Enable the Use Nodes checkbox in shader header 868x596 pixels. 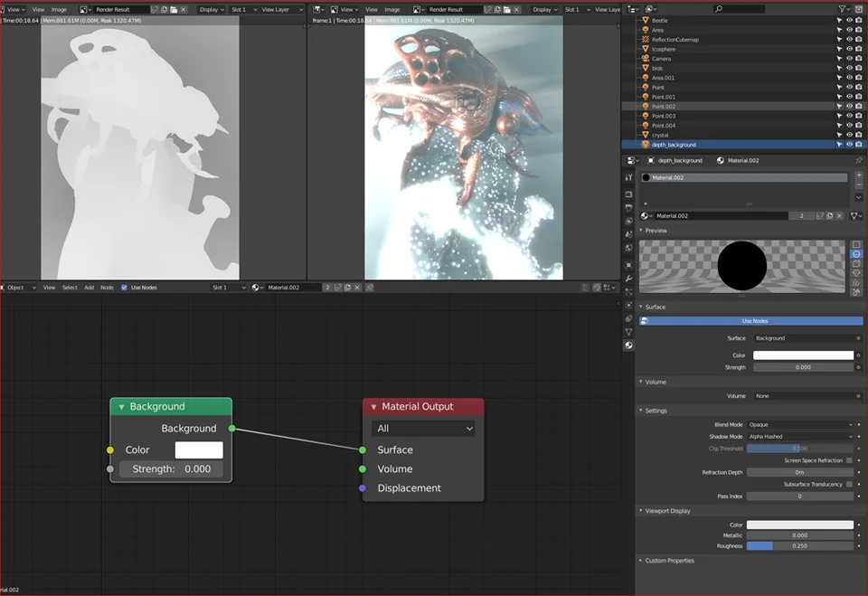pyautogui.click(x=125, y=287)
